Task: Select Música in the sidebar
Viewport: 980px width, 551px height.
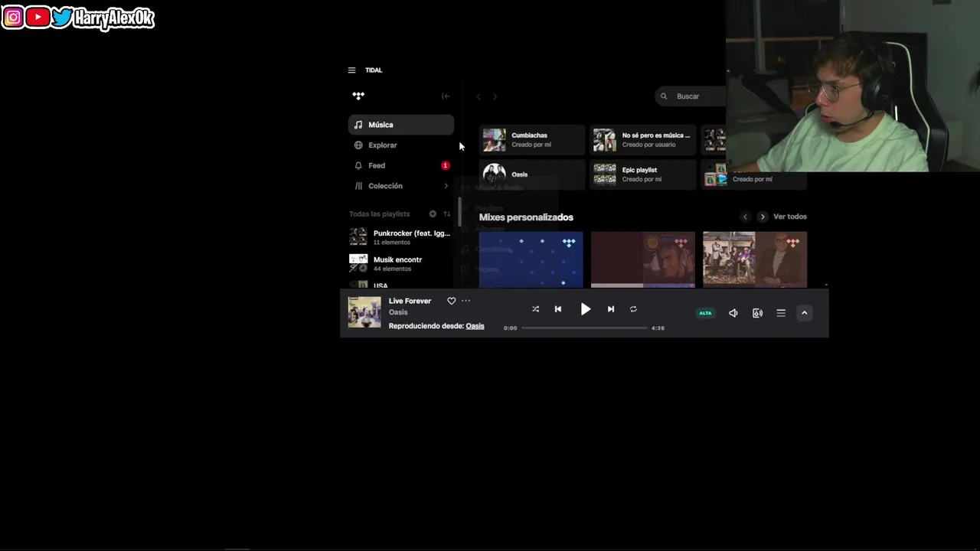Action: [401, 125]
